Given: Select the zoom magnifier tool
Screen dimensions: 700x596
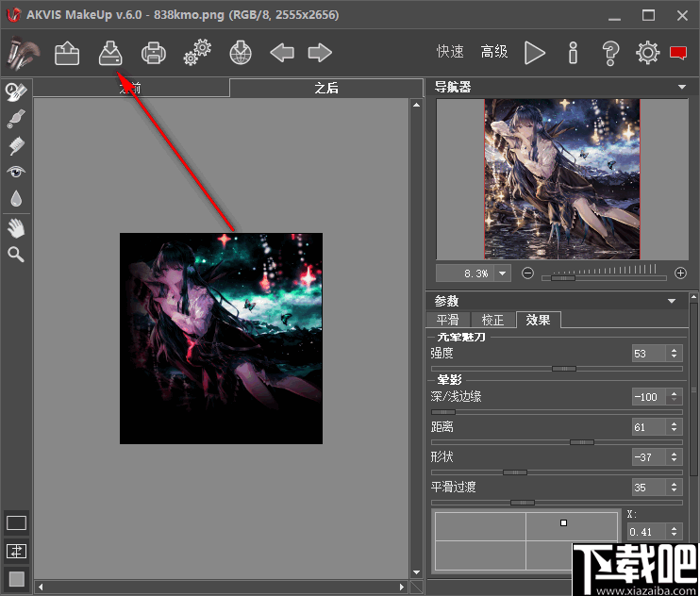Looking at the screenshot, I should [16, 255].
